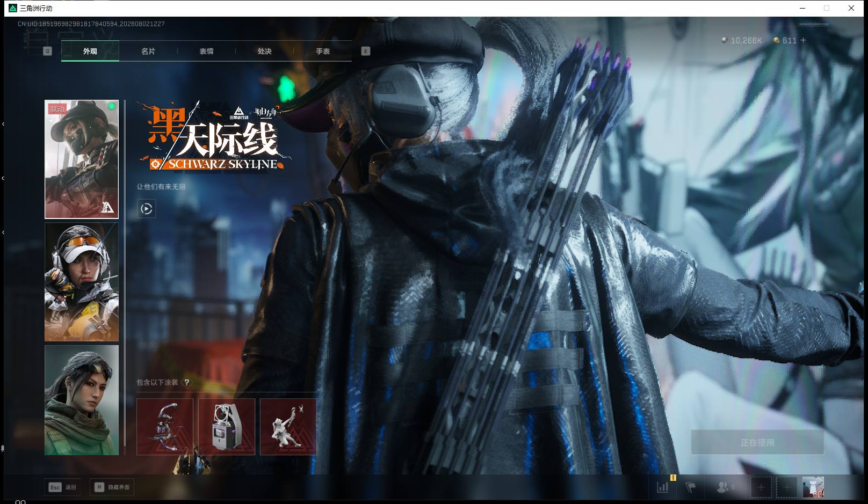868x504 pixels.
Task: Click the E key hint right of the tabs
Action: tap(366, 51)
